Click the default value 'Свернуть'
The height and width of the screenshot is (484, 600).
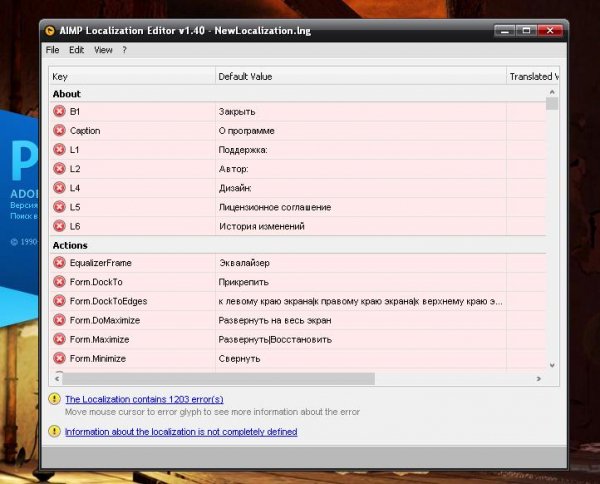click(239, 359)
